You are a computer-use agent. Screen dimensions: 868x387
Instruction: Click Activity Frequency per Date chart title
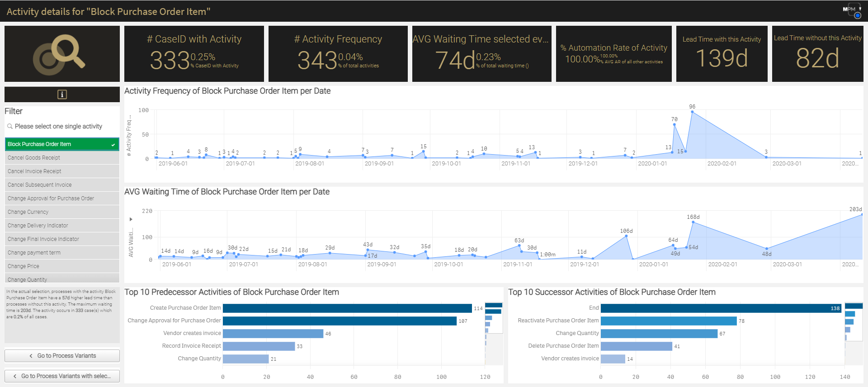tap(227, 91)
